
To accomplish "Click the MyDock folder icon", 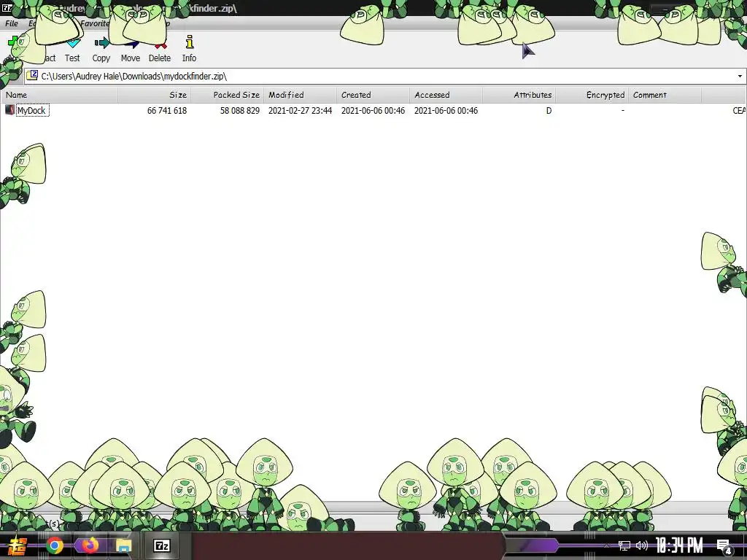I will tap(9, 110).
